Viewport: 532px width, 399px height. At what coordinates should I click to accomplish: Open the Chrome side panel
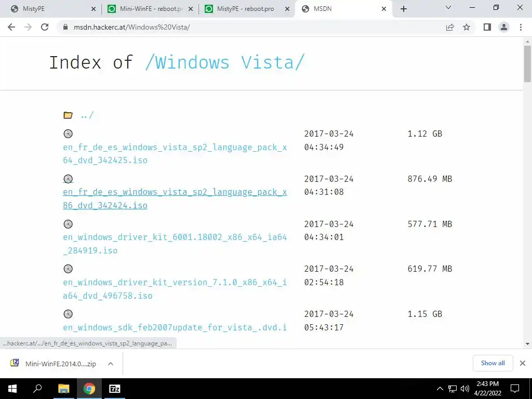[487, 27]
